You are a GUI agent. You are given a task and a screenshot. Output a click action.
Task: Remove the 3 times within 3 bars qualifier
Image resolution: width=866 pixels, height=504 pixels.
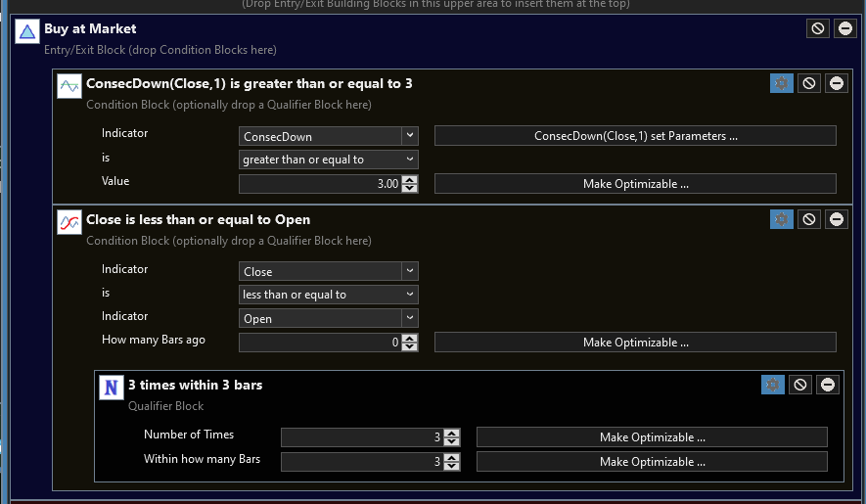point(828,385)
